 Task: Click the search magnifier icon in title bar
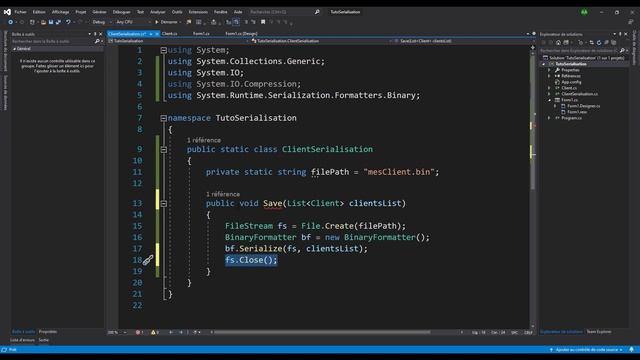317,12
